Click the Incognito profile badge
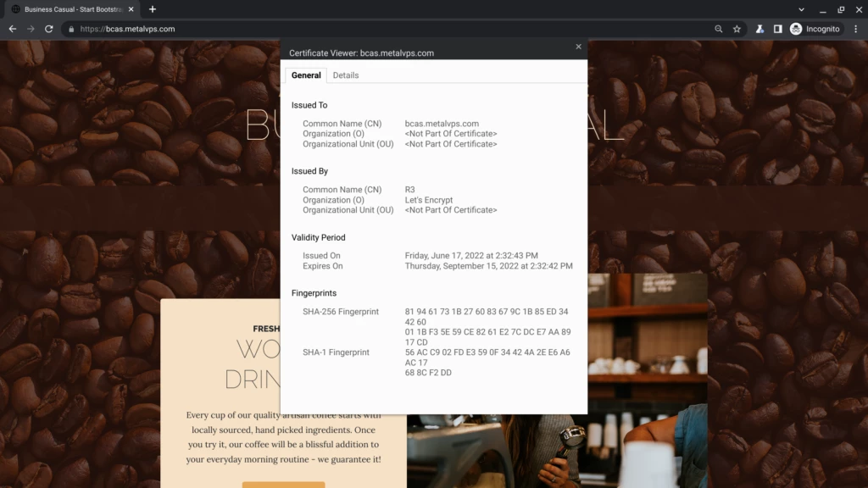 coord(815,28)
